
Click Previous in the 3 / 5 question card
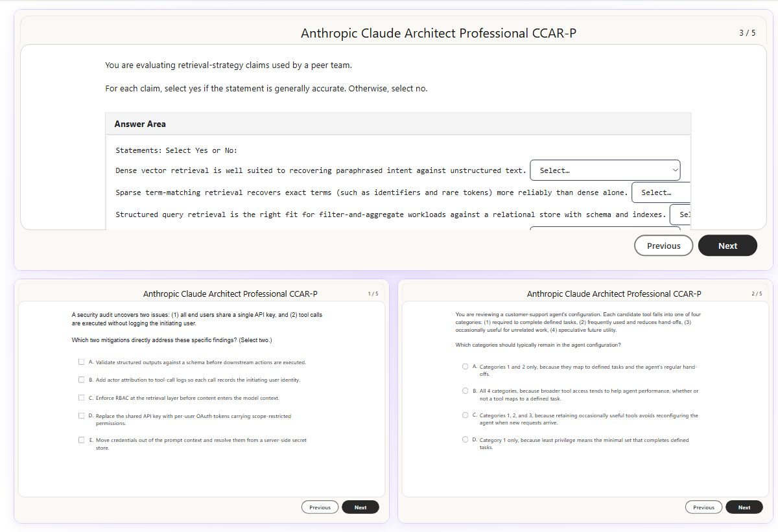tap(663, 246)
